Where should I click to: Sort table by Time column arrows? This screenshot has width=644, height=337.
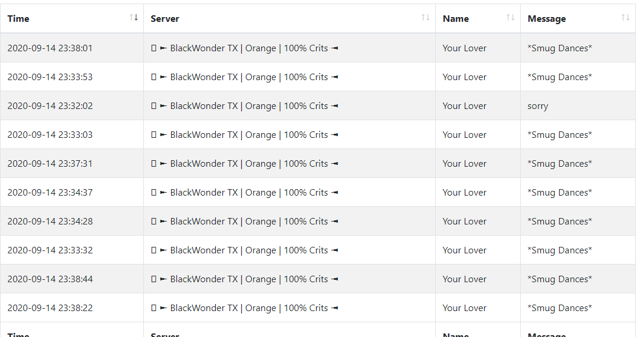tap(134, 18)
